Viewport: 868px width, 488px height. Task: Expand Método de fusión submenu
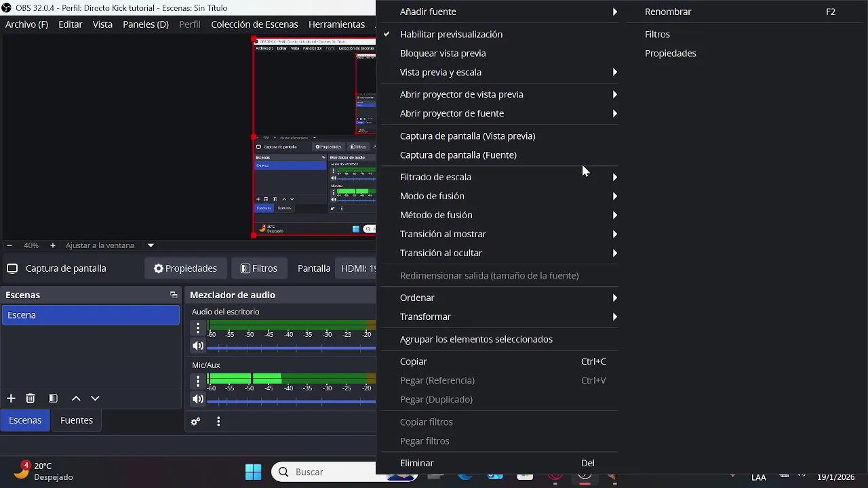(x=499, y=215)
